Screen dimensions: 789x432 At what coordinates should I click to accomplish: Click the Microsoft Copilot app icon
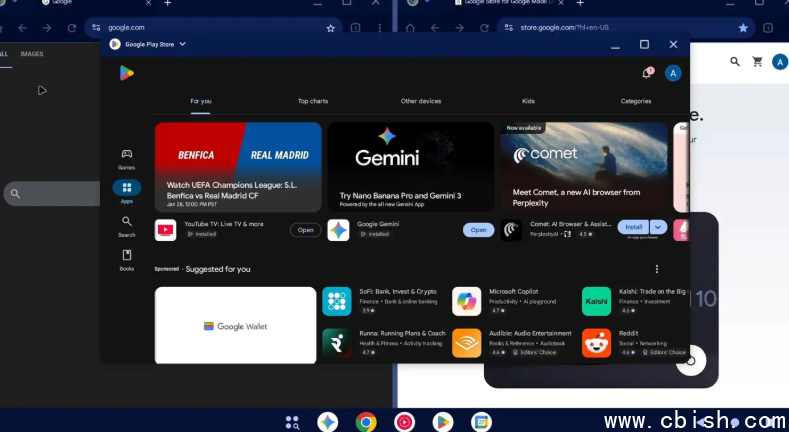[x=466, y=301]
